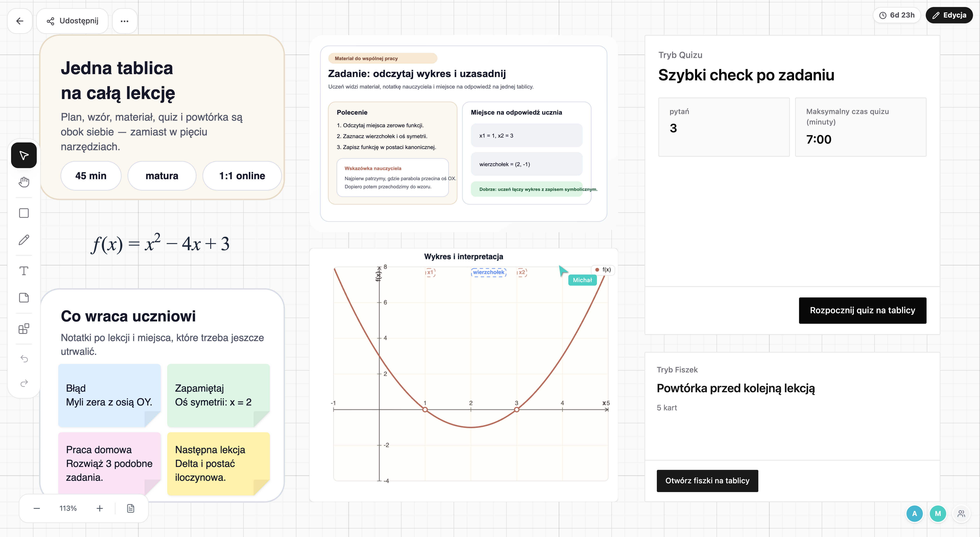
Task: Open flashcards via Otwórz fiszki na tablicy
Action: [707, 481]
